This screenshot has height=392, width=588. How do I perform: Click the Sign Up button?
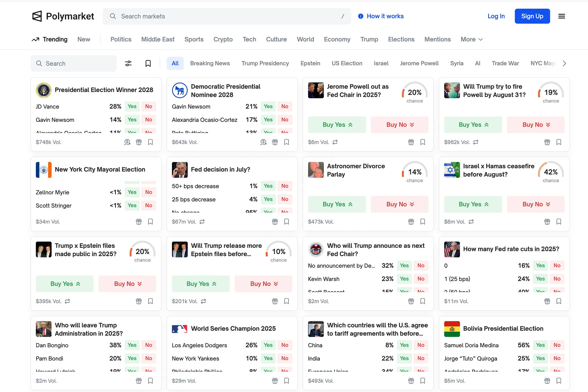click(532, 16)
